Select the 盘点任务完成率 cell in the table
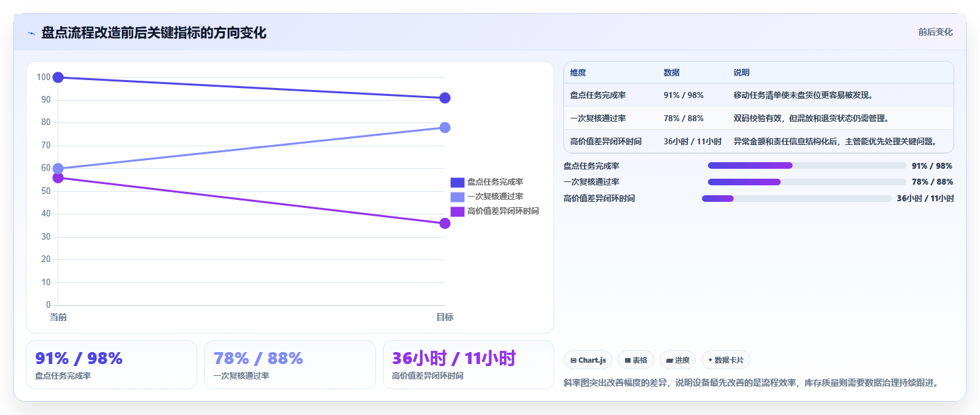This screenshot has width=980, height=415. pos(598,95)
